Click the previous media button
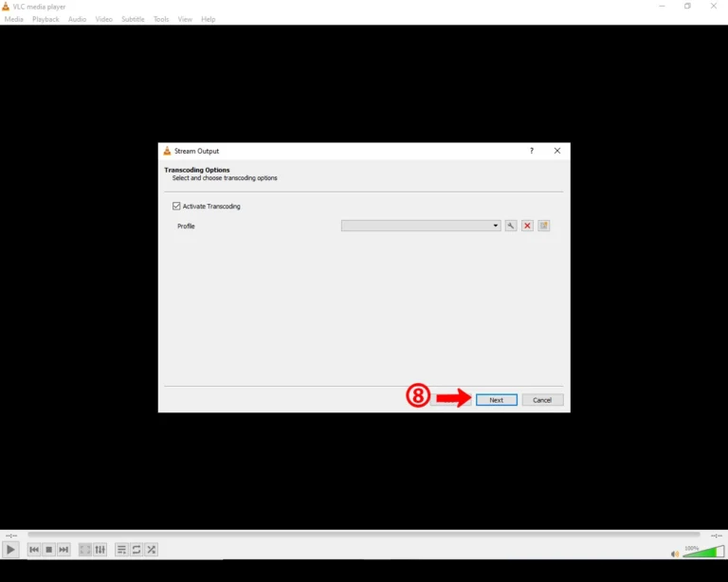The width and height of the screenshot is (728, 582). (x=34, y=550)
